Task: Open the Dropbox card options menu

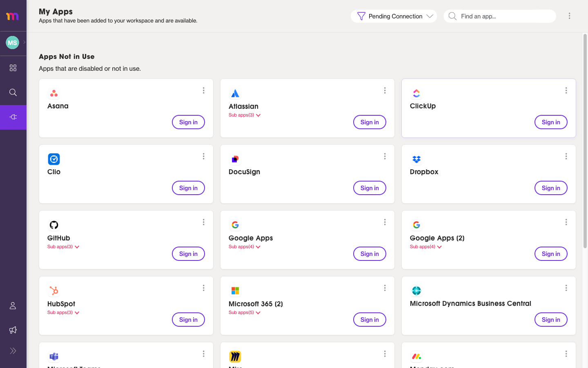Action: click(566, 156)
